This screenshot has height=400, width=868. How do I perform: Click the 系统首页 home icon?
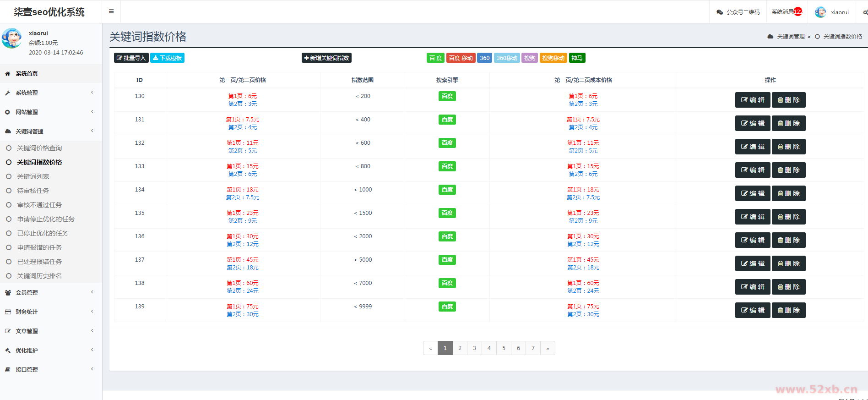click(x=8, y=74)
